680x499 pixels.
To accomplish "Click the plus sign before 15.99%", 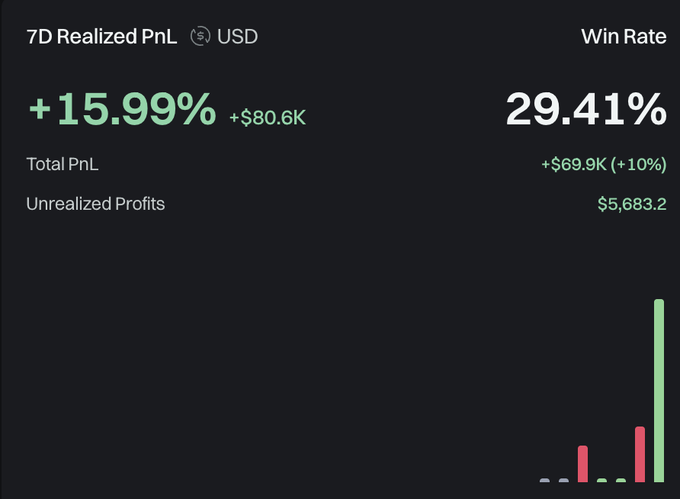I will [40, 108].
